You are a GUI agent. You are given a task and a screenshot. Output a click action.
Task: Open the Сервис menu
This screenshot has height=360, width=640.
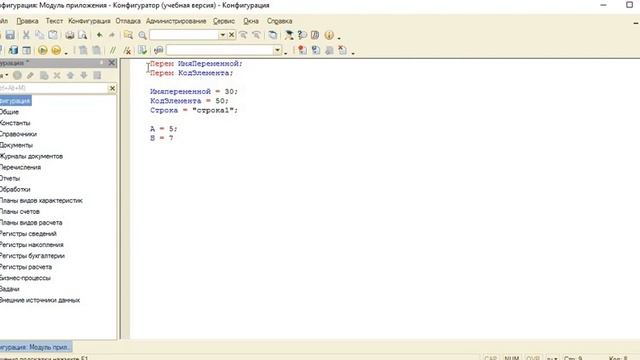pos(224,21)
